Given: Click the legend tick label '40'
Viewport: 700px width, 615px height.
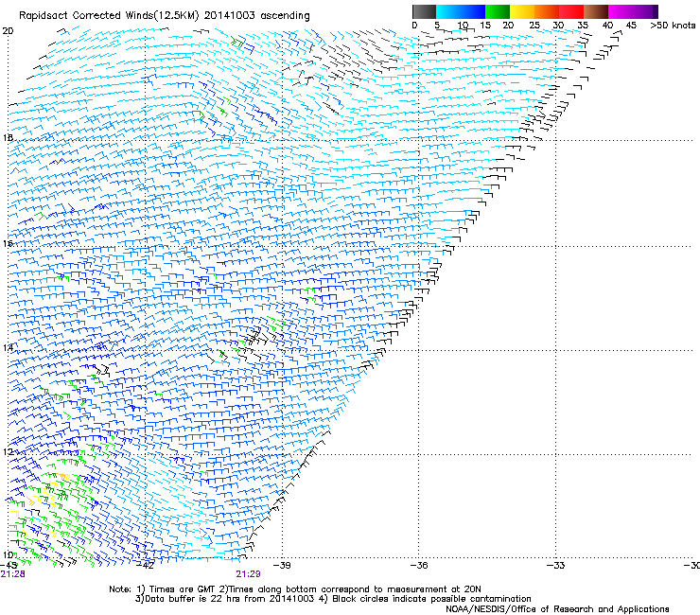Looking at the screenshot, I should [x=607, y=26].
